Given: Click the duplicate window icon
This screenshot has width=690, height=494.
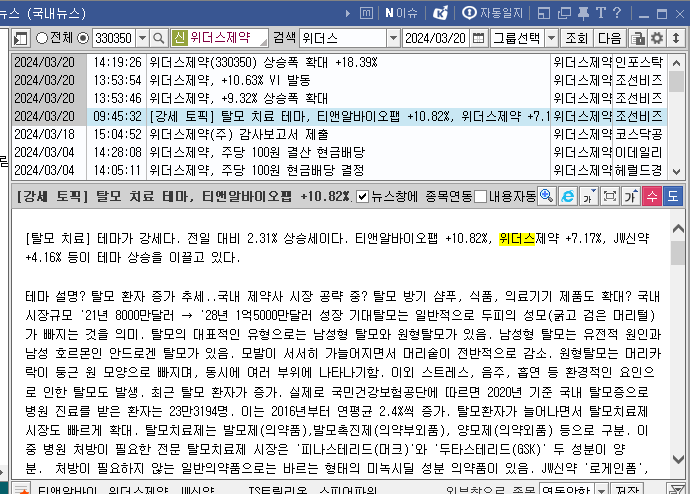Looking at the screenshot, I should click(x=564, y=13).
